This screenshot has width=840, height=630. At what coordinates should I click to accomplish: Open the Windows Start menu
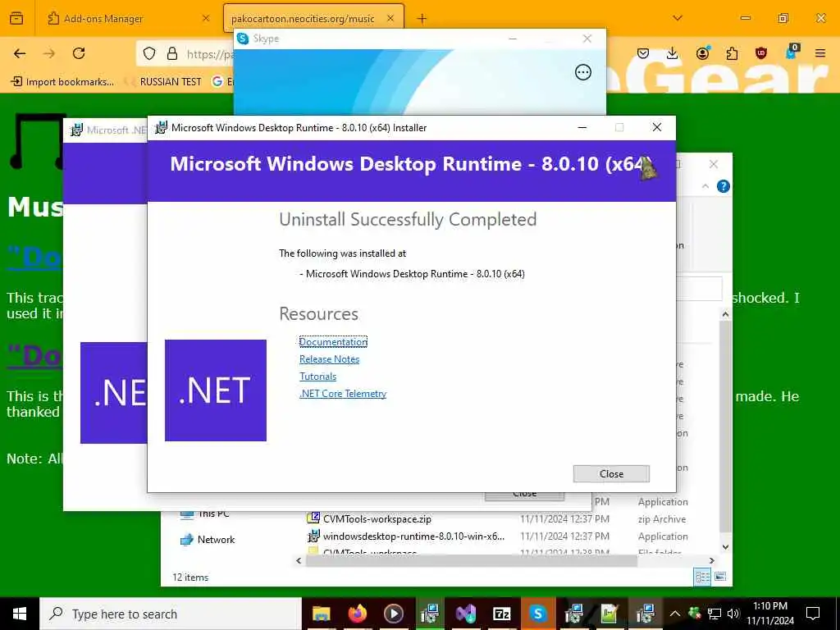pyautogui.click(x=20, y=614)
